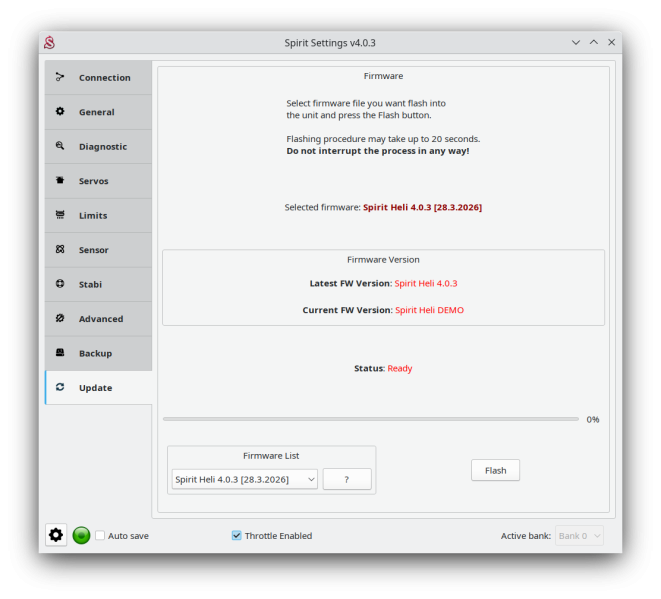Click the Spirit logo in title bar
661x599 pixels.
tap(49, 43)
